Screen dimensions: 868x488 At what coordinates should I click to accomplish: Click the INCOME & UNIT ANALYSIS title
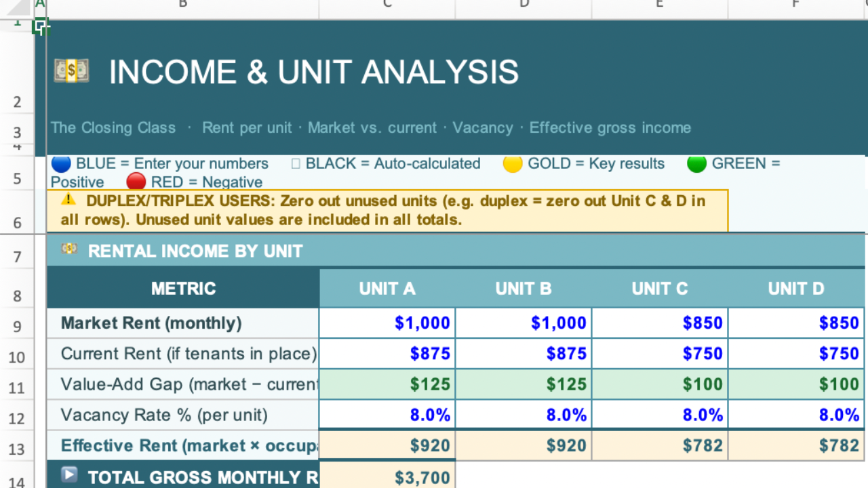pos(313,72)
